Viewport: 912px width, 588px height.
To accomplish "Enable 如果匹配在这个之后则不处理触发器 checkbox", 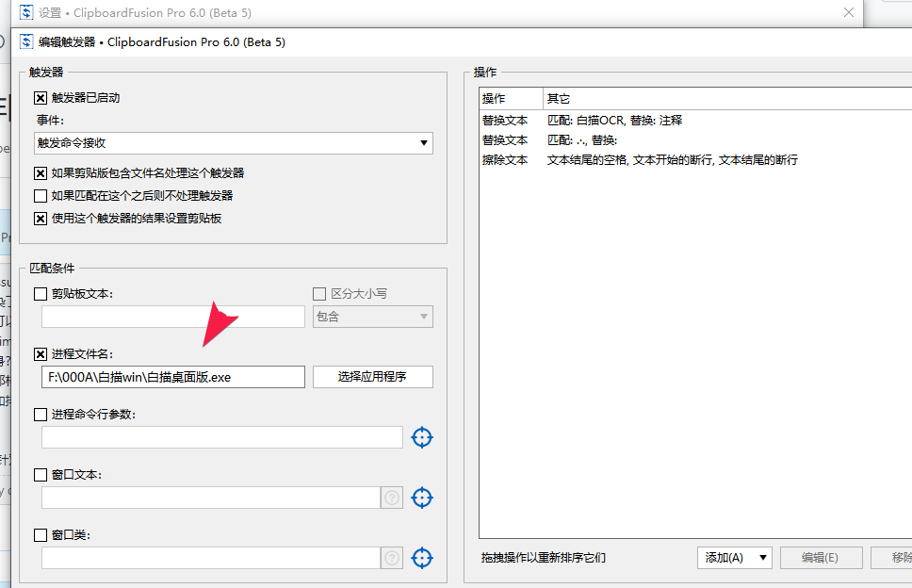I will [41, 196].
